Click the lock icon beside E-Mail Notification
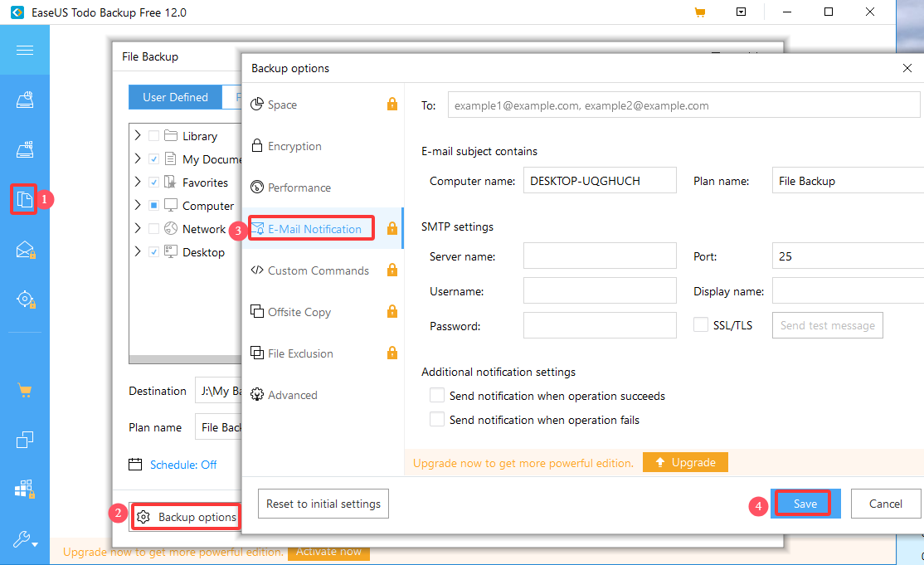This screenshot has width=924, height=565. [391, 229]
